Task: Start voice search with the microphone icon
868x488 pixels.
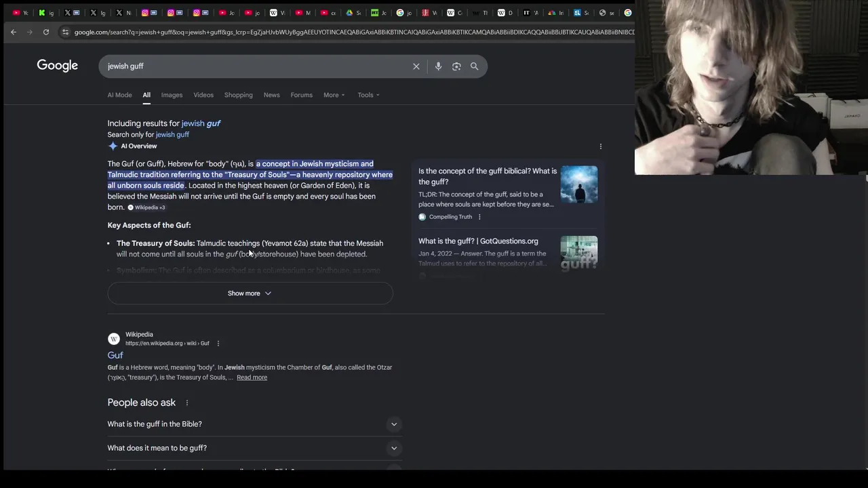Action: (438, 66)
